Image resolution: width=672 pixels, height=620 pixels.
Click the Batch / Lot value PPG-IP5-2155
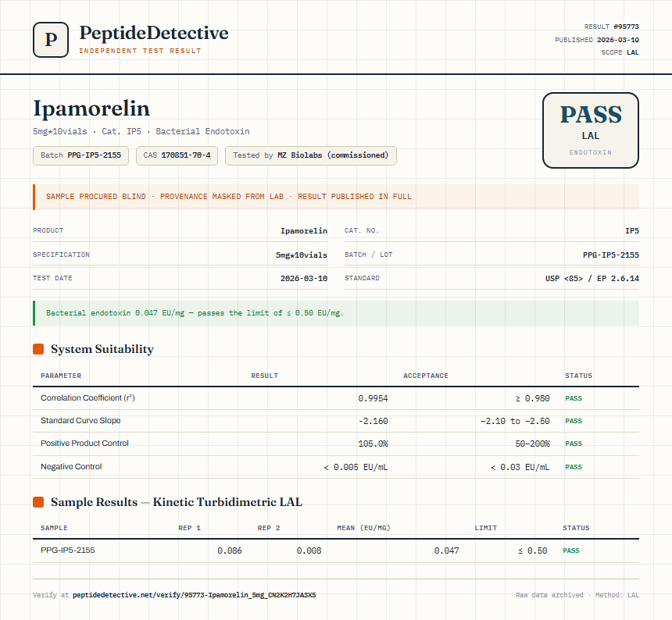tap(611, 255)
